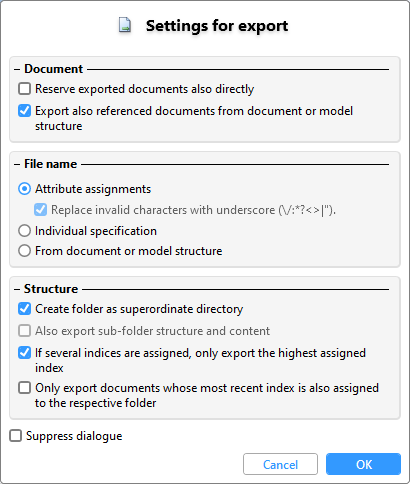Confirm export settings with OK
Viewport: 410px width, 484px height.
click(363, 464)
